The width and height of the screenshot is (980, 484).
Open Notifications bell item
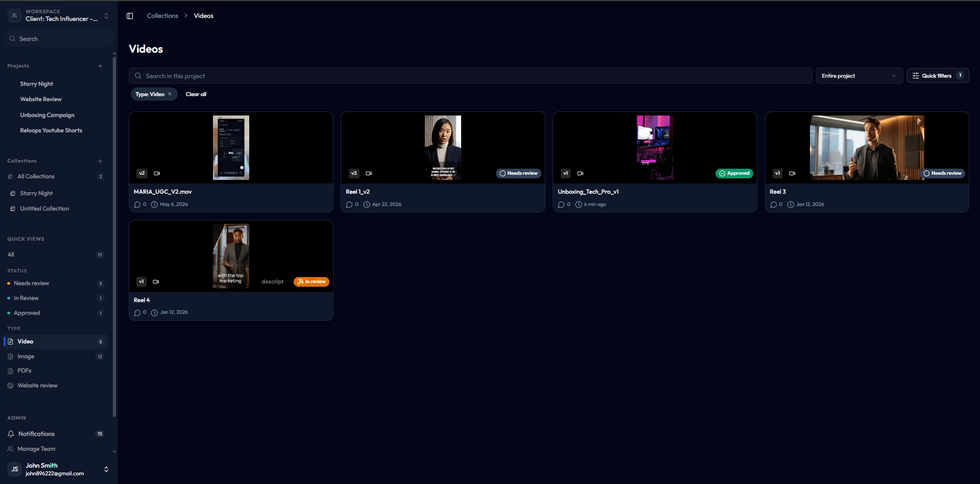pos(56,434)
